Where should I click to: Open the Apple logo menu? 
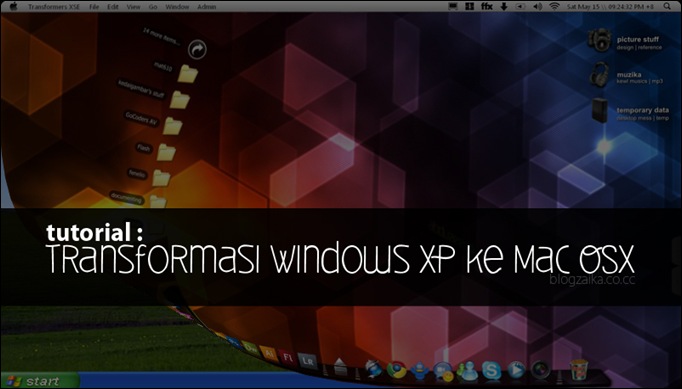[x=13, y=6]
